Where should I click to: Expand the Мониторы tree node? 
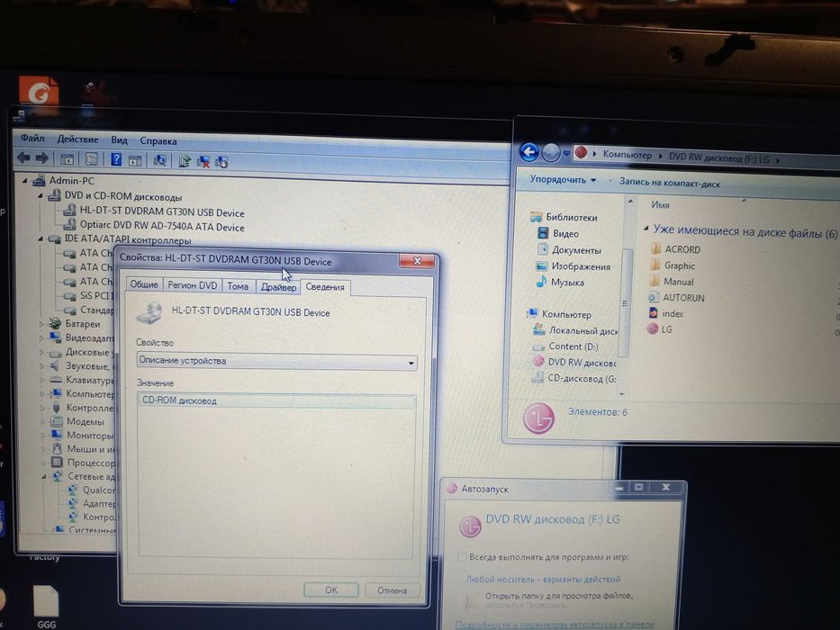[x=43, y=435]
